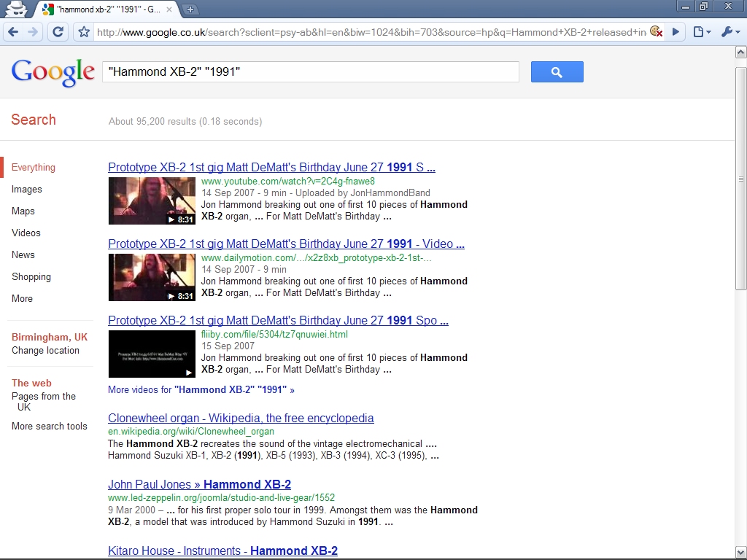Click the blue magnifier search button

click(x=557, y=72)
